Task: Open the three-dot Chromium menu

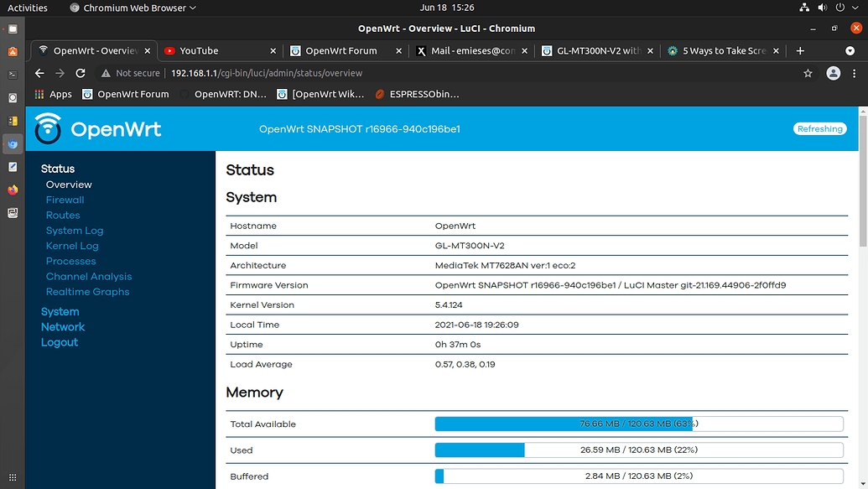Action: (x=856, y=73)
